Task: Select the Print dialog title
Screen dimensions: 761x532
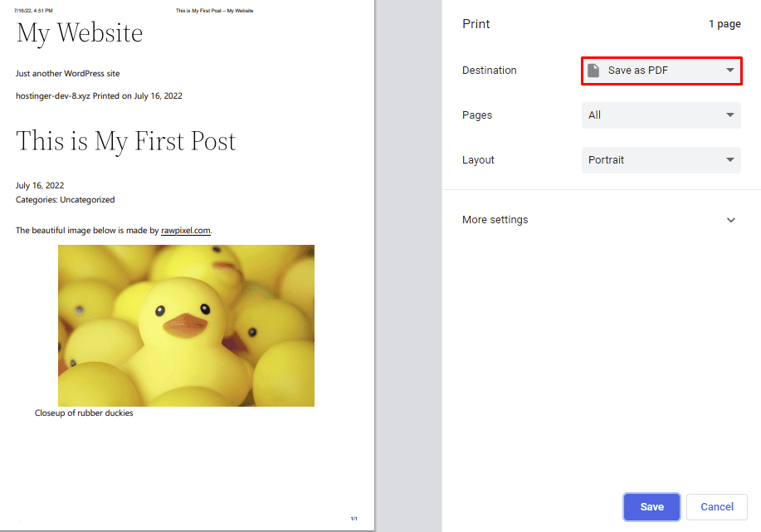Action: click(x=476, y=23)
